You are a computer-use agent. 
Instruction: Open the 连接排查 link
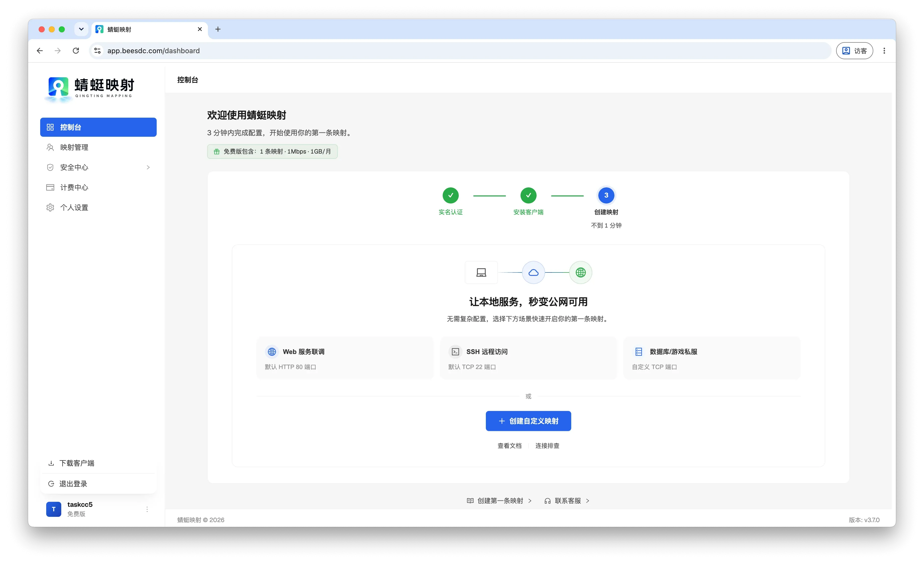pos(547,446)
